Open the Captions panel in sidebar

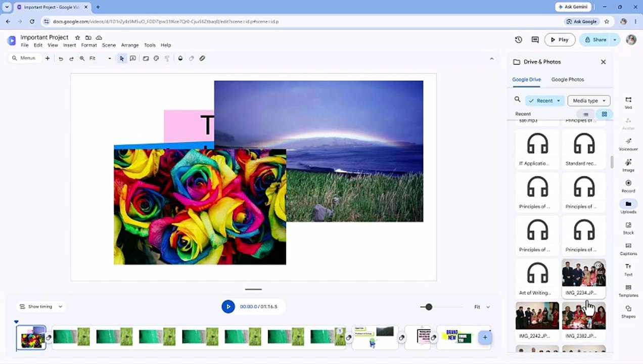pyautogui.click(x=628, y=249)
